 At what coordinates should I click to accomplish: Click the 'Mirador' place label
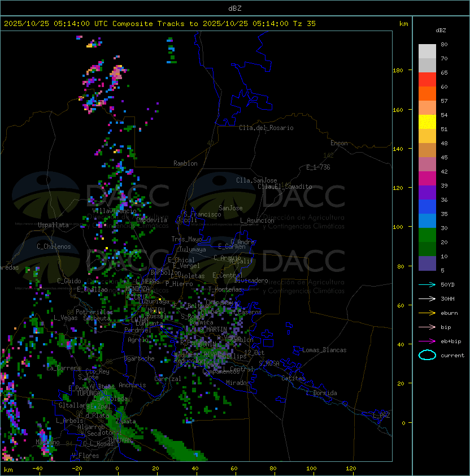coord(238,383)
